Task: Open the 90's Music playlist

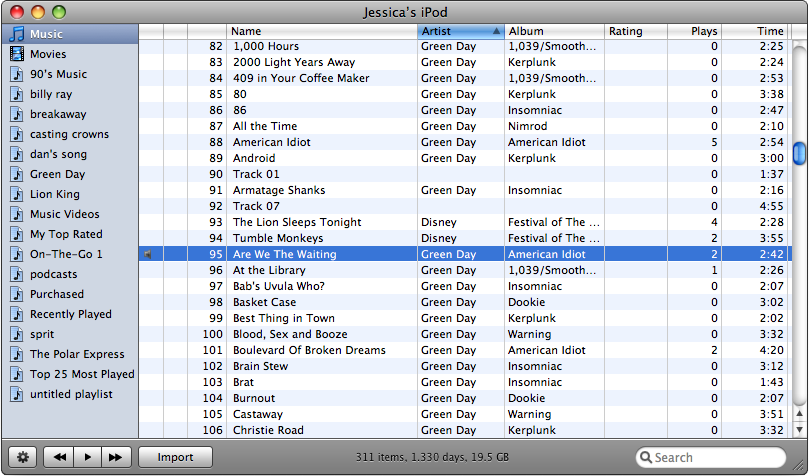Action: (x=70, y=74)
